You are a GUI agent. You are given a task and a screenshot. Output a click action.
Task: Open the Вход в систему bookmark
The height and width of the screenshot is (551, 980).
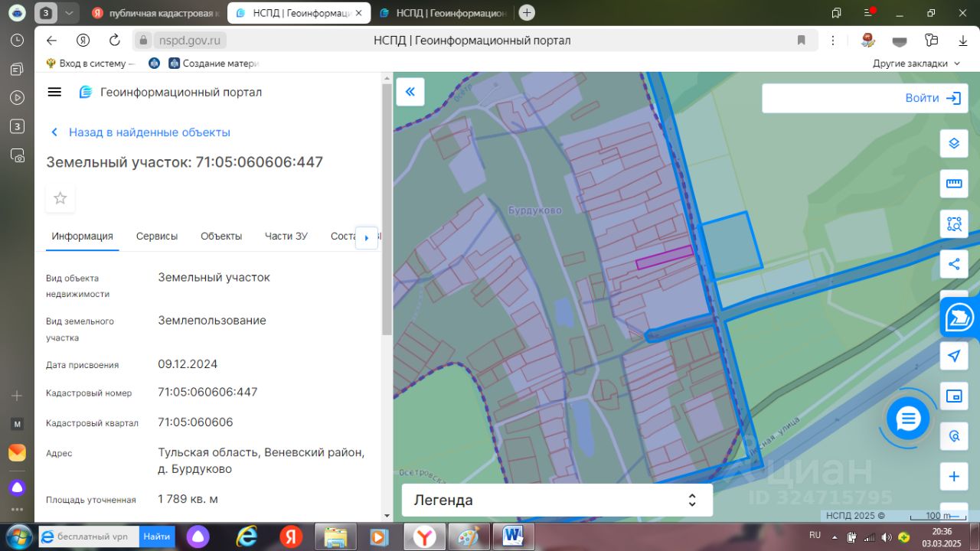click(90, 64)
